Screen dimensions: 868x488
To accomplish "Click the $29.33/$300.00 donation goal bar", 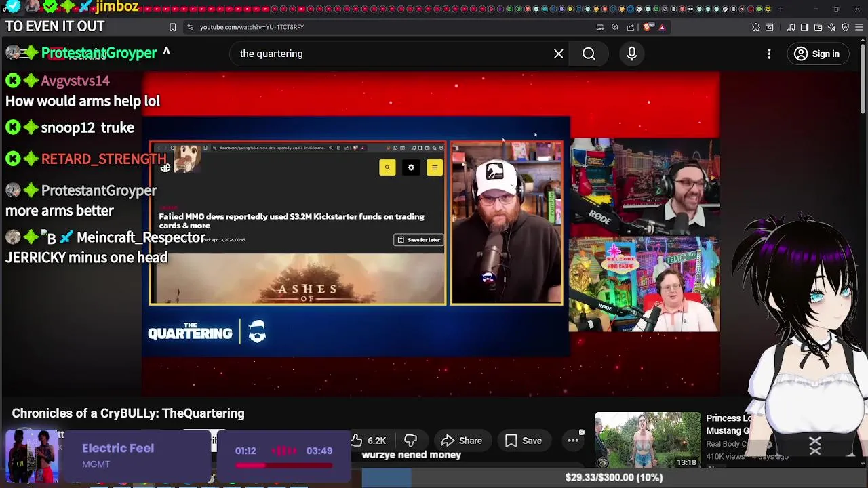I will pyautogui.click(x=614, y=477).
